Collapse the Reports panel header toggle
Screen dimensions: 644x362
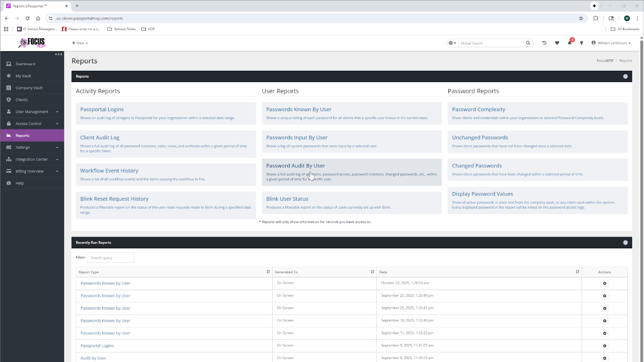pos(625,76)
